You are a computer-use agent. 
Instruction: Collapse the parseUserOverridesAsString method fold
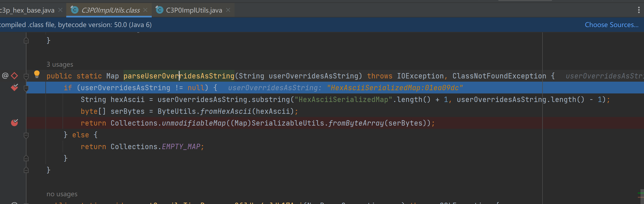(x=26, y=76)
